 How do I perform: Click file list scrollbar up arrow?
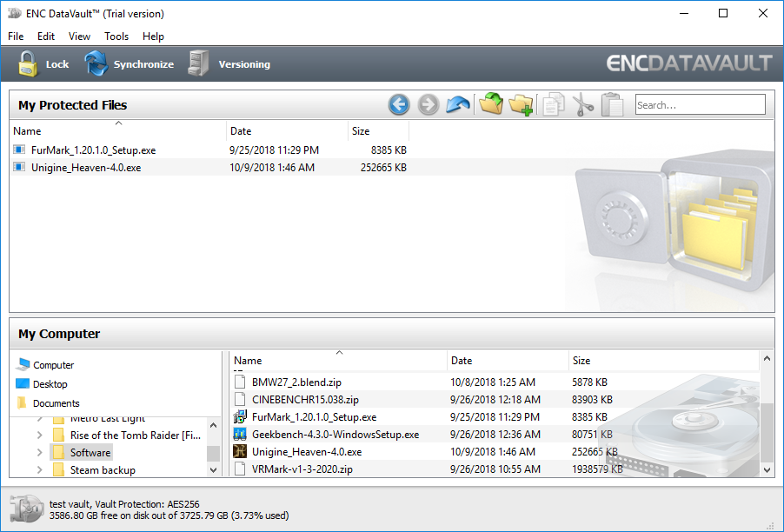pyautogui.click(x=767, y=358)
